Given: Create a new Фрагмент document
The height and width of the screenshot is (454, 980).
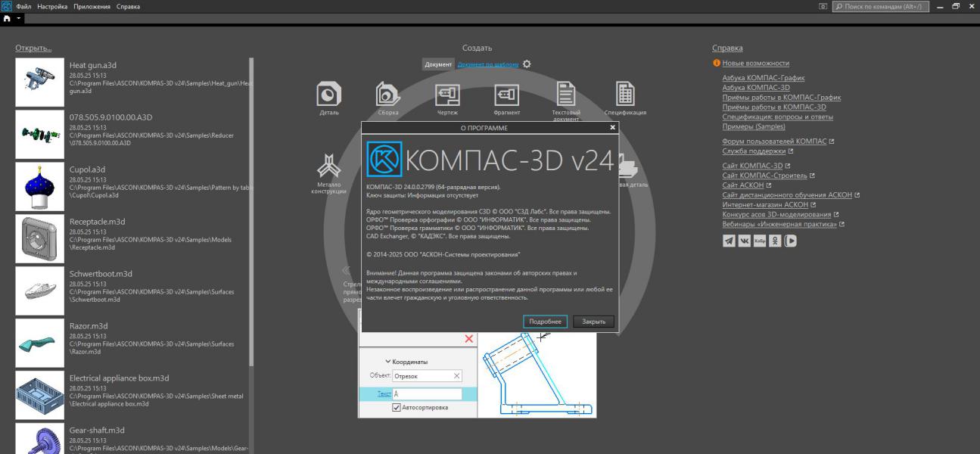Looking at the screenshot, I should 506,95.
